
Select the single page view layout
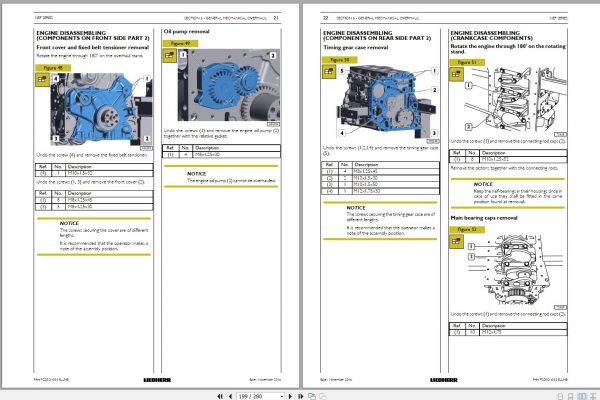560,397
